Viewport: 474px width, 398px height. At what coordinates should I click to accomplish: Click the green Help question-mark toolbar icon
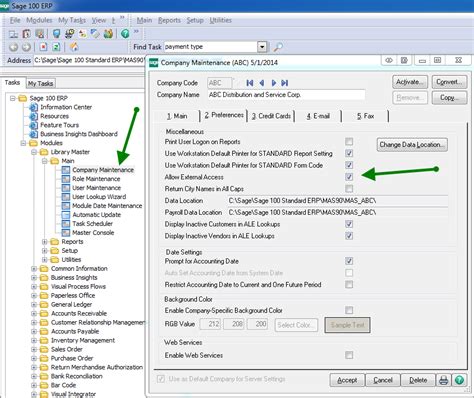(125, 34)
